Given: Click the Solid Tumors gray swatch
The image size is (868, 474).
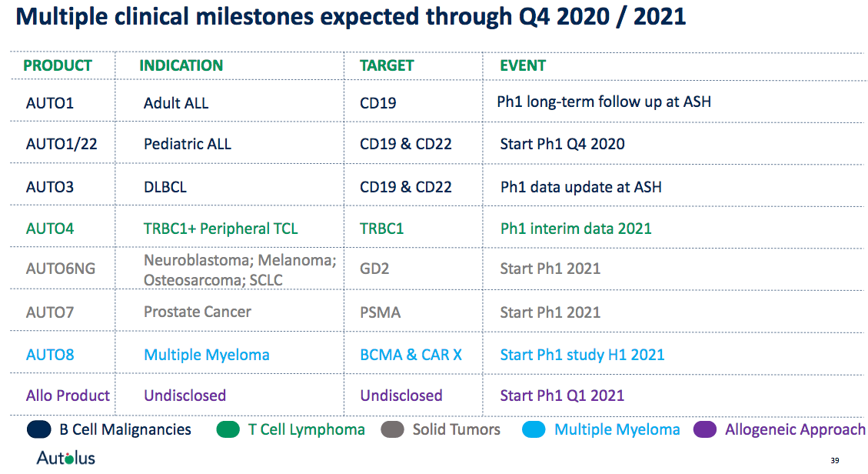Looking at the screenshot, I should (x=392, y=429).
